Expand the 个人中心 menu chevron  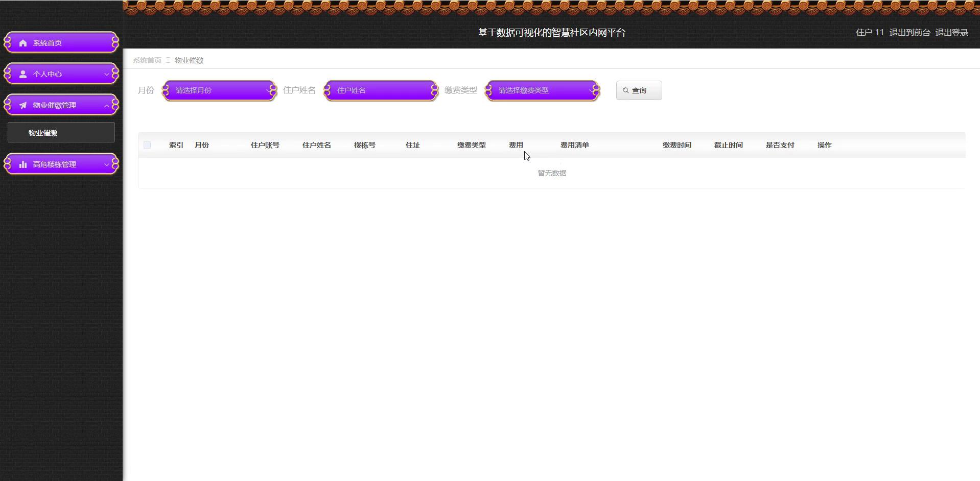pyautogui.click(x=106, y=74)
